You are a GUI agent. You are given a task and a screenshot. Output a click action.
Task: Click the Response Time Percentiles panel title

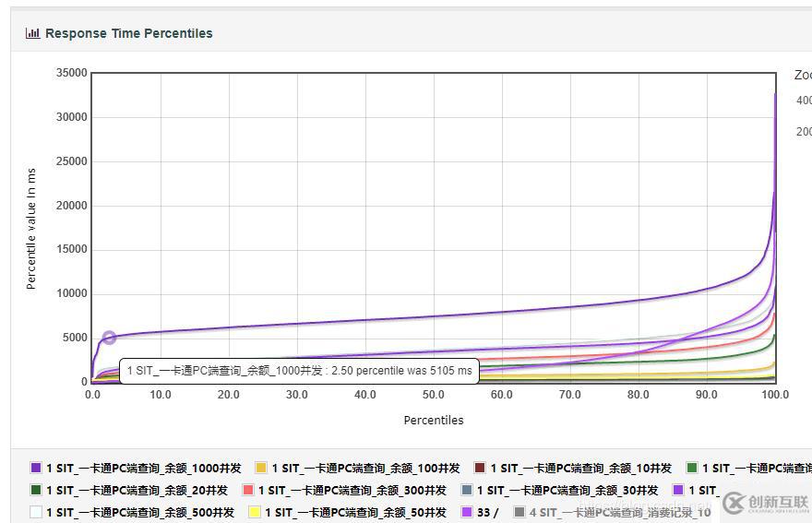pos(129,33)
